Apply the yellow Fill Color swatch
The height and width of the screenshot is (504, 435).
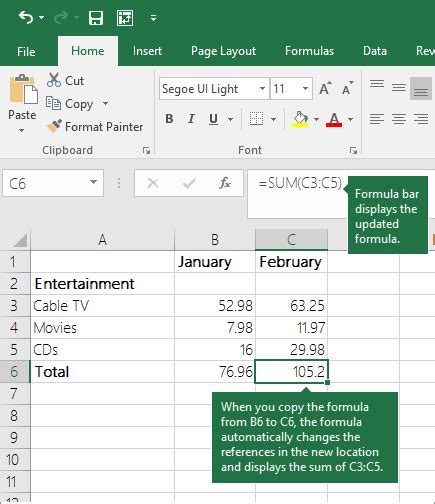tap(300, 119)
